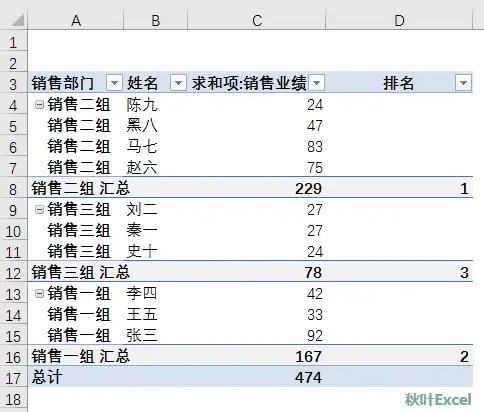Open the 销售部门 filter dropdown
The width and height of the screenshot is (484, 412).
pos(114,82)
